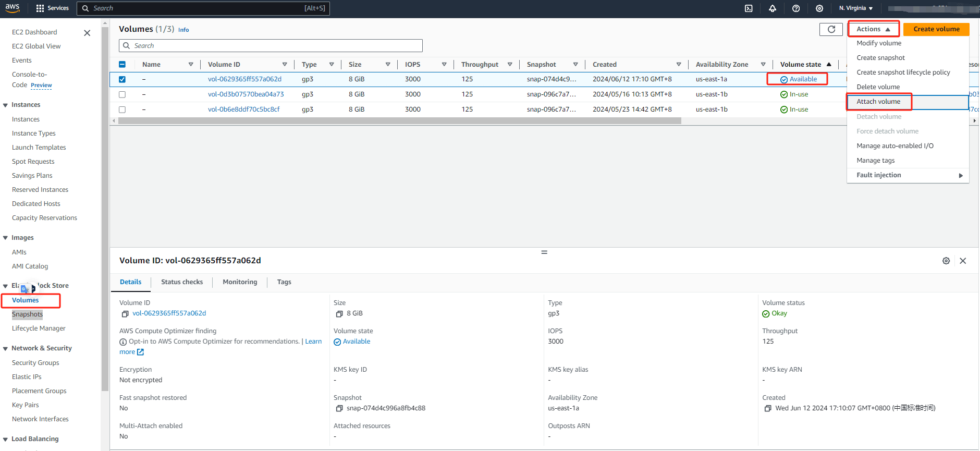This screenshot has height=451, width=980.
Task: Copy the Volume ID in details
Action: [125, 314]
